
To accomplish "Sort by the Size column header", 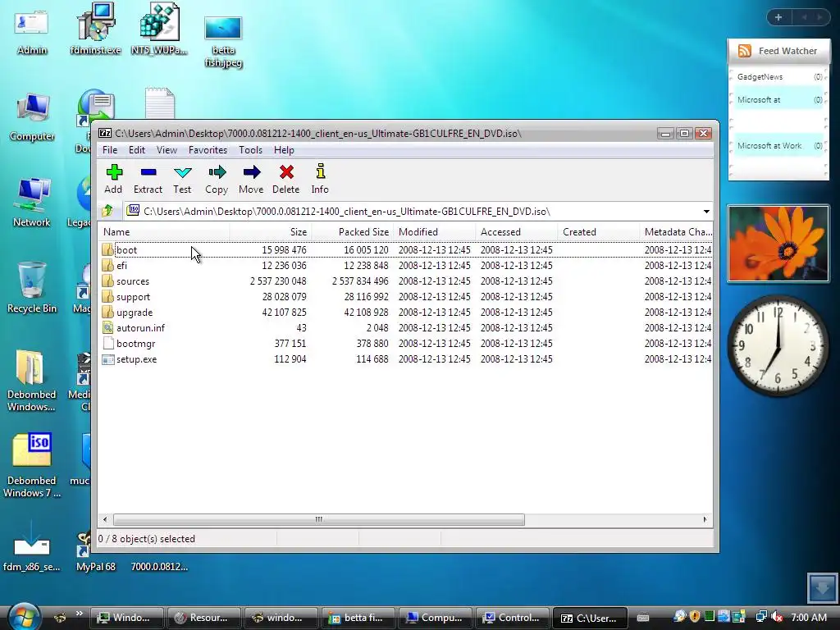I will pos(271,232).
